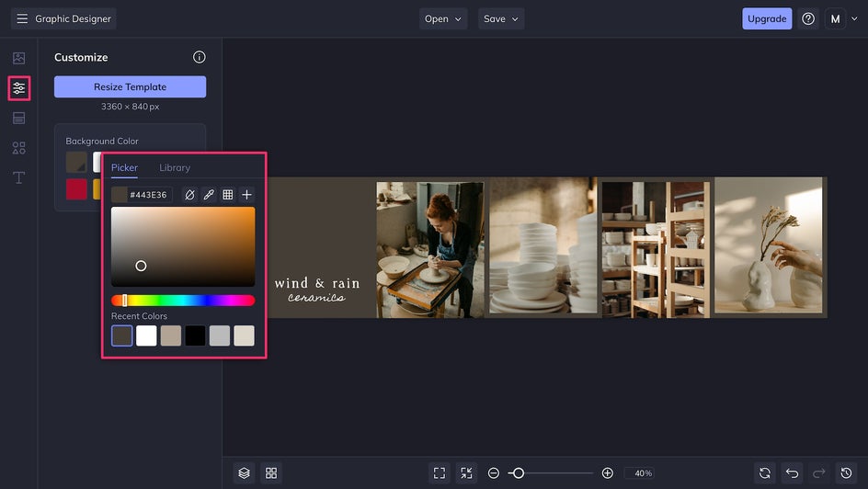Select the white recent color swatch
The image size is (868, 489).
tap(146, 335)
